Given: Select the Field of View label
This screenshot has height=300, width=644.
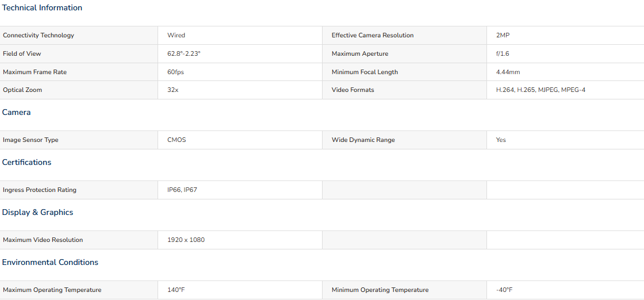Looking at the screenshot, I should [22, 54].
